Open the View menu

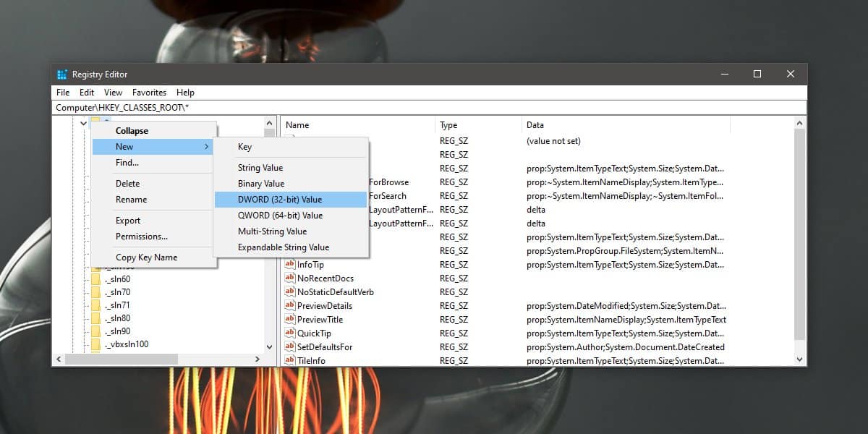pyautogui.click(x=113, y=93)
